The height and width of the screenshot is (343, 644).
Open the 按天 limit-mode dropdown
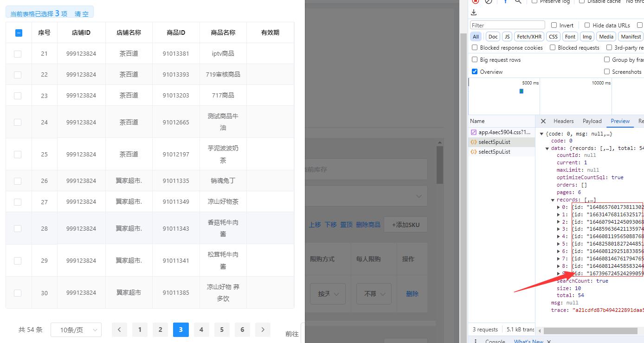pos(328,294)
